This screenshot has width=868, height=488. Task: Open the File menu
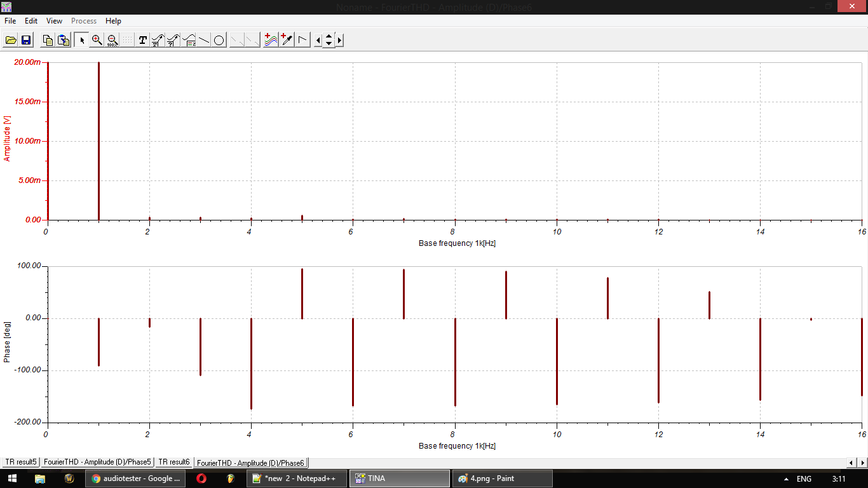[10, 21]
